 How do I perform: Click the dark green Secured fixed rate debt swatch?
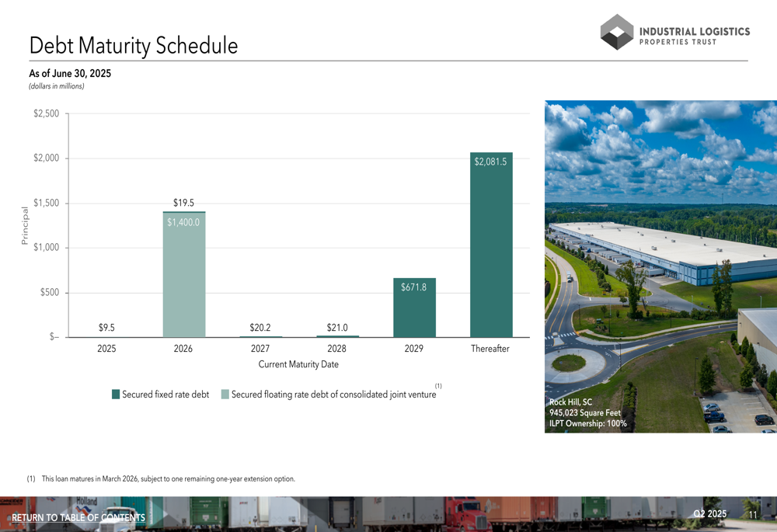point(116,395)
